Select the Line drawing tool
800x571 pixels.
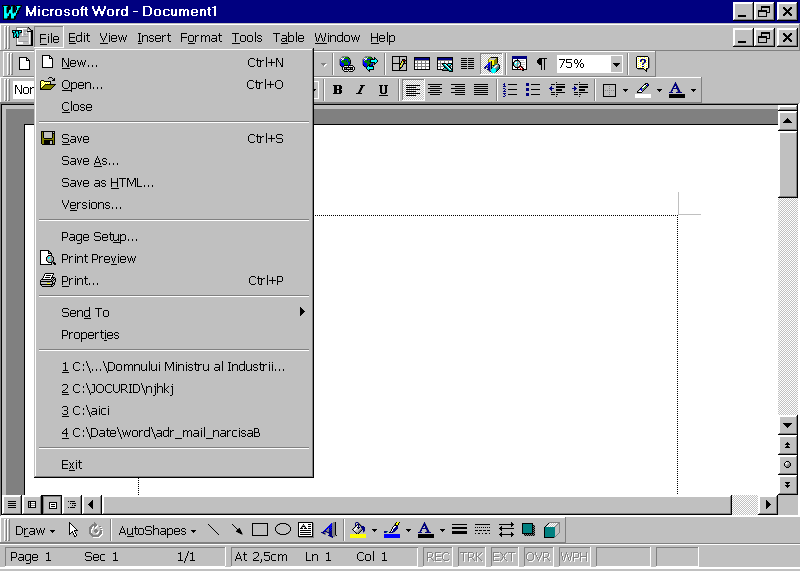214,530
